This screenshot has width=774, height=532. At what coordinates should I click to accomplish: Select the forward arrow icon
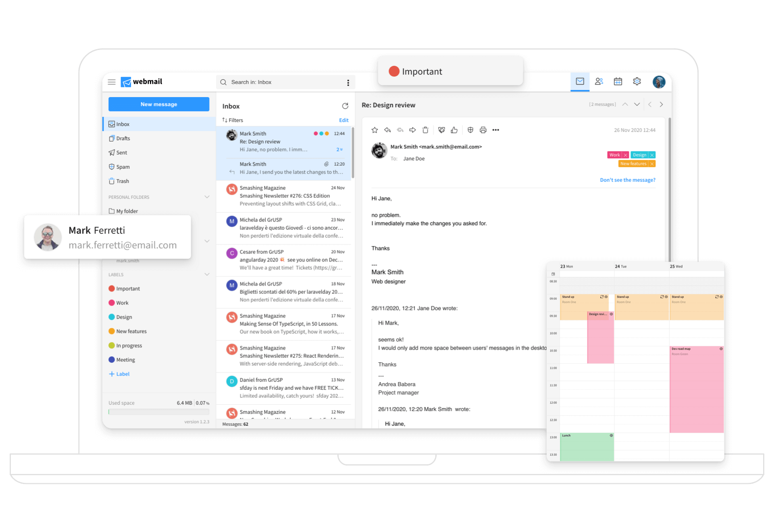pos(410,131)
